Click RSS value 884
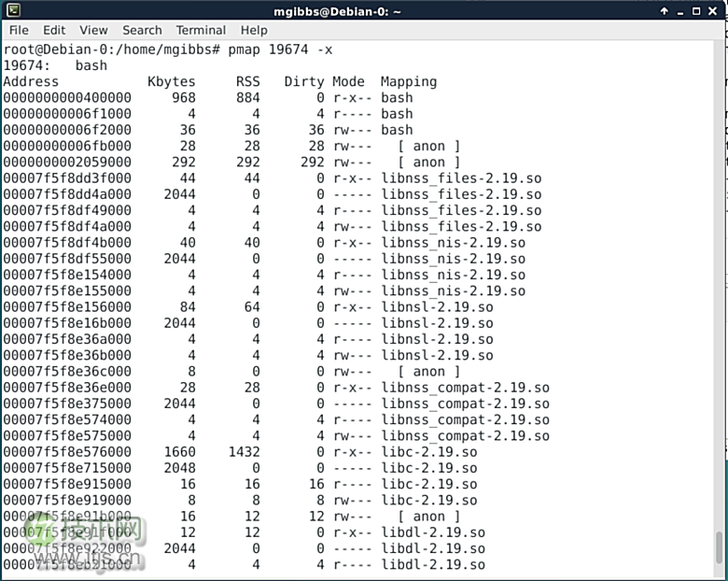 pyautogui.click(x=248, y=97)
